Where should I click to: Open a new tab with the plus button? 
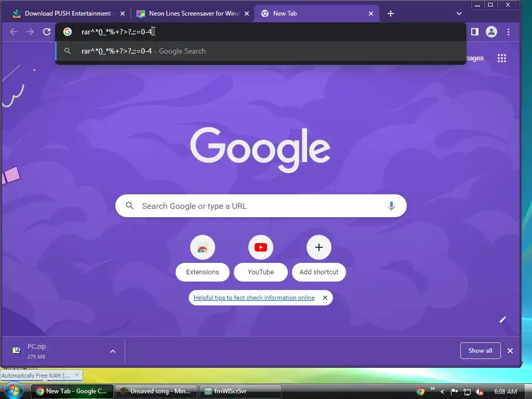(391, 14)
